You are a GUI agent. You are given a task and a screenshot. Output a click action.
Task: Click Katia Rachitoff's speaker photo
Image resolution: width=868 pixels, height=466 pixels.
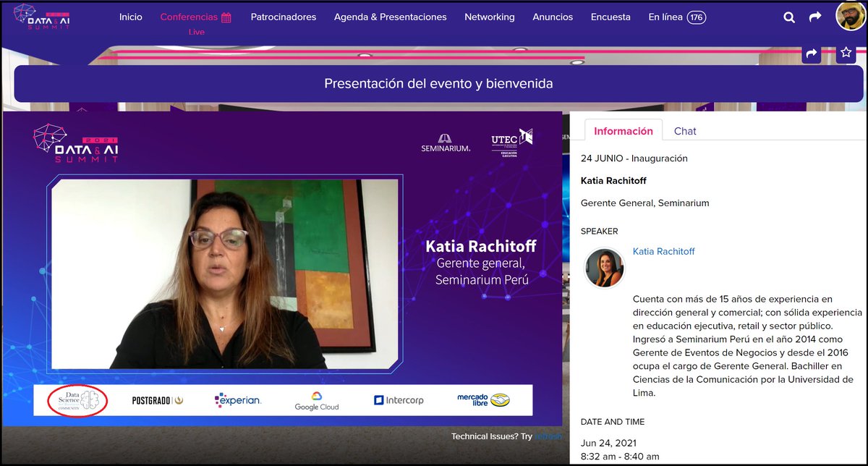[604, 268]
